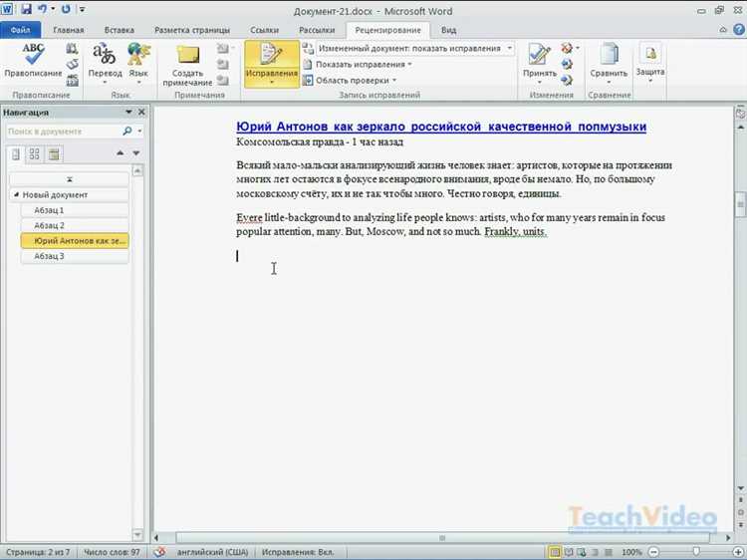Open search options dropdown in Navigation
Viewport: 747px width, 560px height.
[139, 131]
